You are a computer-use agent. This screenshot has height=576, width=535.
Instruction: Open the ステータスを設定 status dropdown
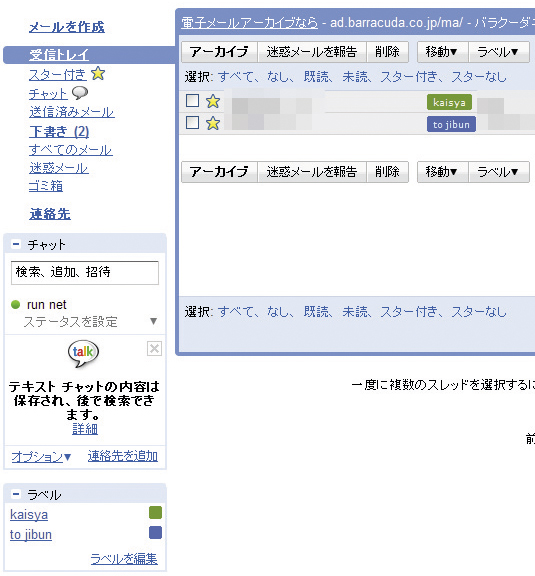(154, 321)
